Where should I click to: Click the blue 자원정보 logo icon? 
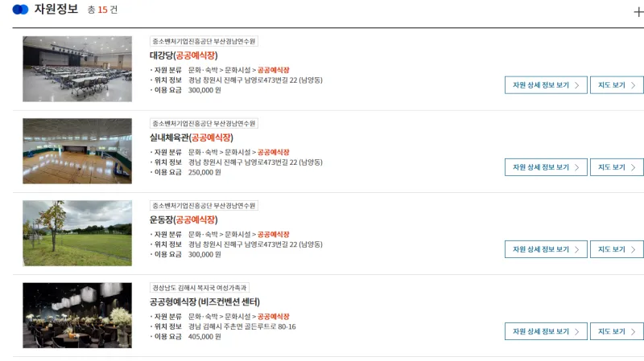coord(20,10)
